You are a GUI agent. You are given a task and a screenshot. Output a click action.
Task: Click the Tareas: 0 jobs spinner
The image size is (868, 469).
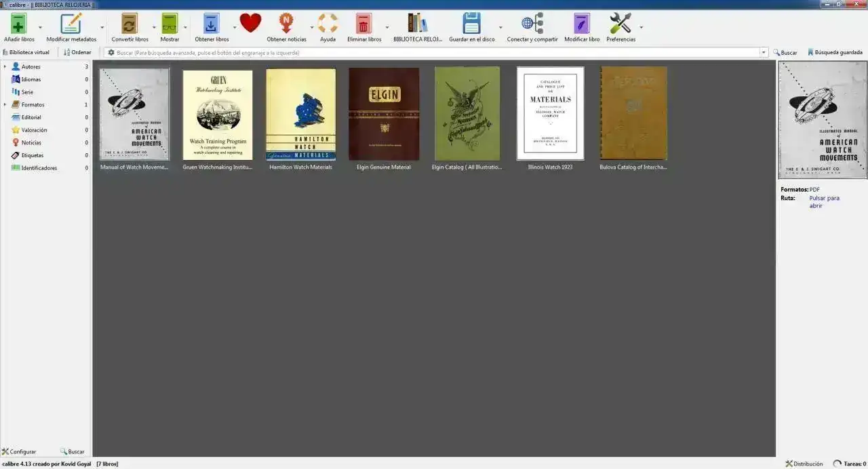[849, 464]
